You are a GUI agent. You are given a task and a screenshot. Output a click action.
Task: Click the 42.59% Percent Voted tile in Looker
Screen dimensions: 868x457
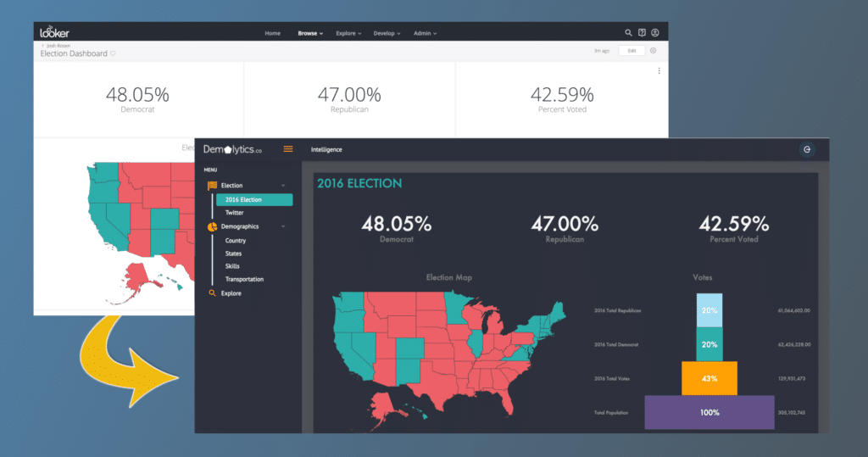[x=562, y=99]
